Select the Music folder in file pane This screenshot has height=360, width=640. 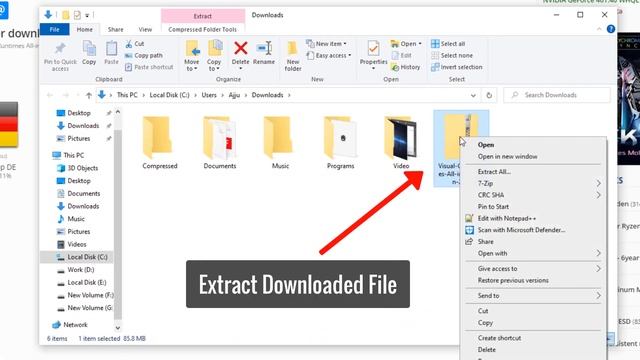(x=280, y=142)
